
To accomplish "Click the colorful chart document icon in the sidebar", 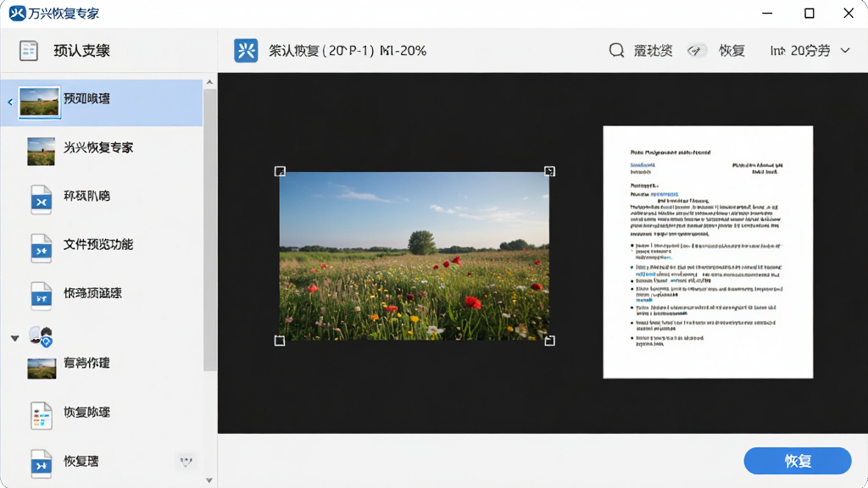I will click(x=41, y=415).
